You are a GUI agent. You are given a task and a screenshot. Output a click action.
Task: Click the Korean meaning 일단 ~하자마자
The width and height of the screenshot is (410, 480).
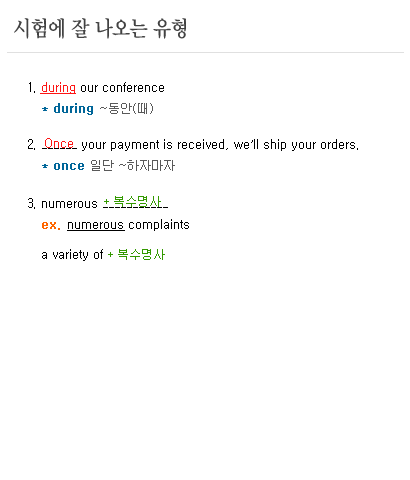coord(132,165)
